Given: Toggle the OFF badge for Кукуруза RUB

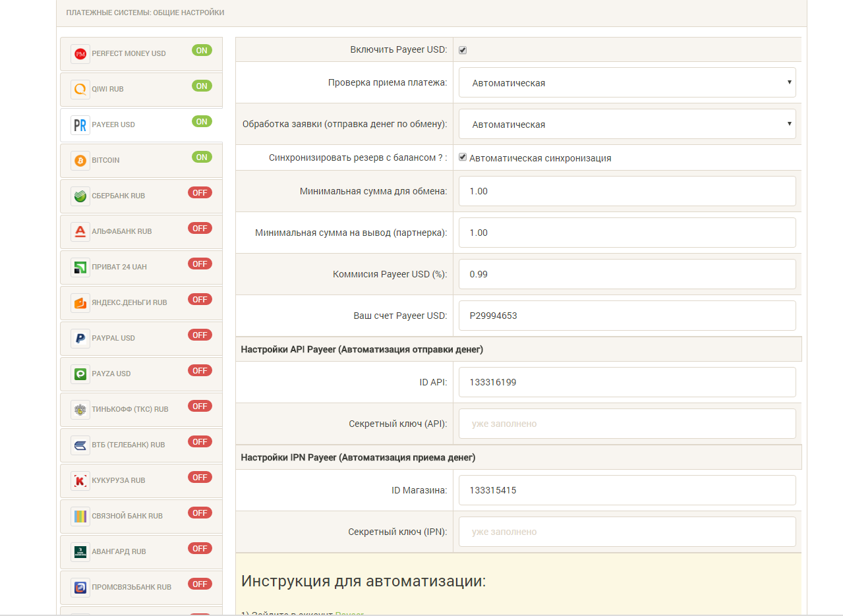Looking at the screenshot, I should pos(200,477).
